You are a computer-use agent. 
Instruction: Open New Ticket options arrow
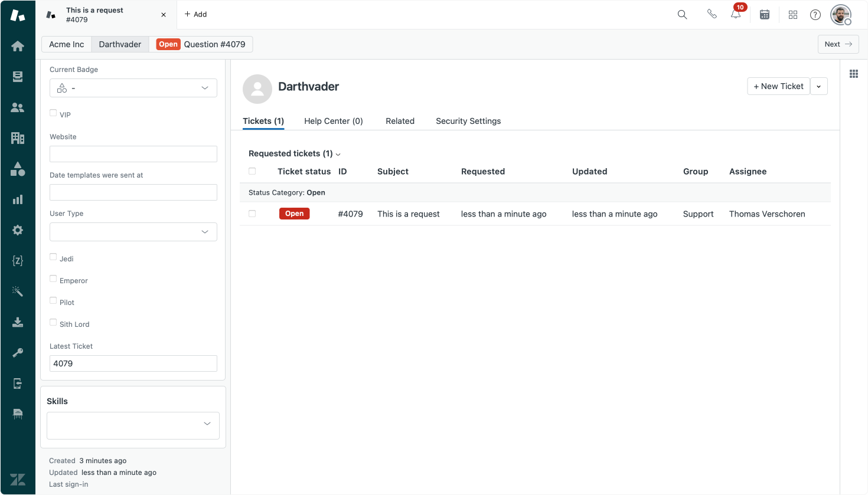pos(819,86)
